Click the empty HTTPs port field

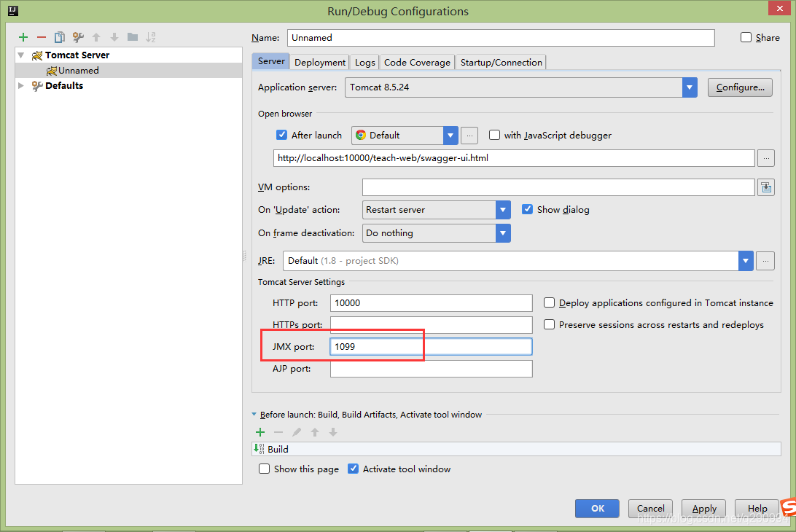(431, 324)
